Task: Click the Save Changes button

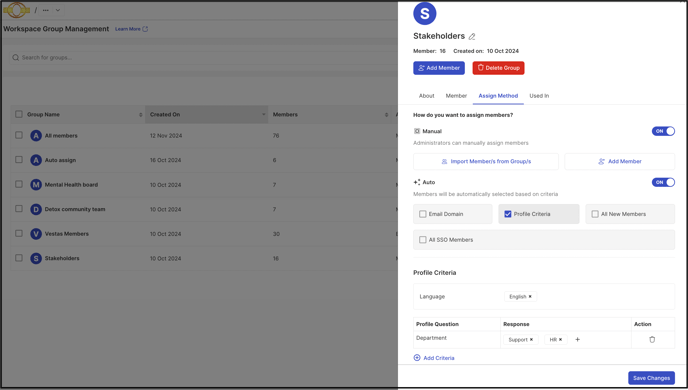Action: point(651,378)
